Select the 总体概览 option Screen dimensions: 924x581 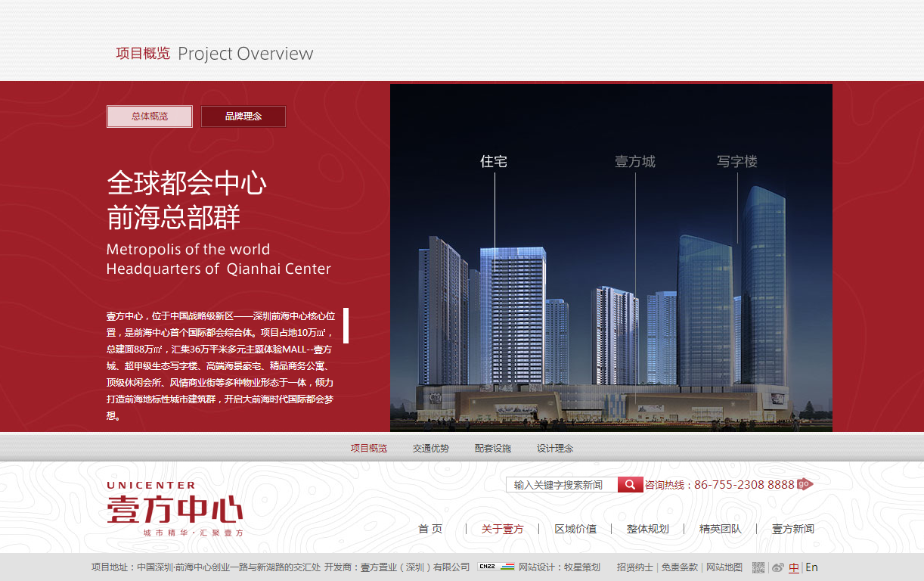coord(149,116)
